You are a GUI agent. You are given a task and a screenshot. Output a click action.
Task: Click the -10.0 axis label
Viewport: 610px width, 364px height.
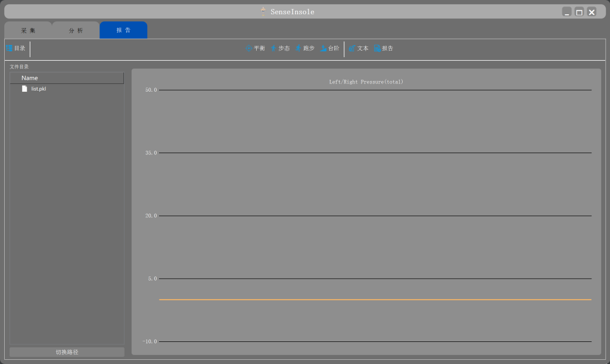[150, 341]
